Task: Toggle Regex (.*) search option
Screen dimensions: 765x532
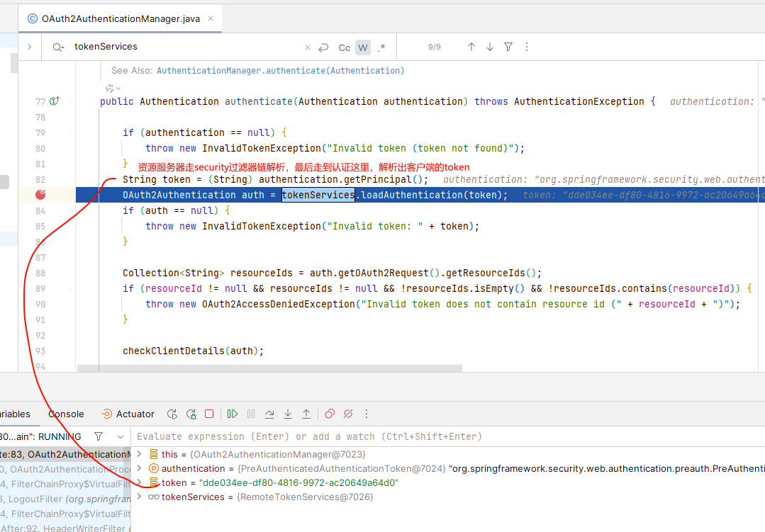Action: click(x=381, y=47)
